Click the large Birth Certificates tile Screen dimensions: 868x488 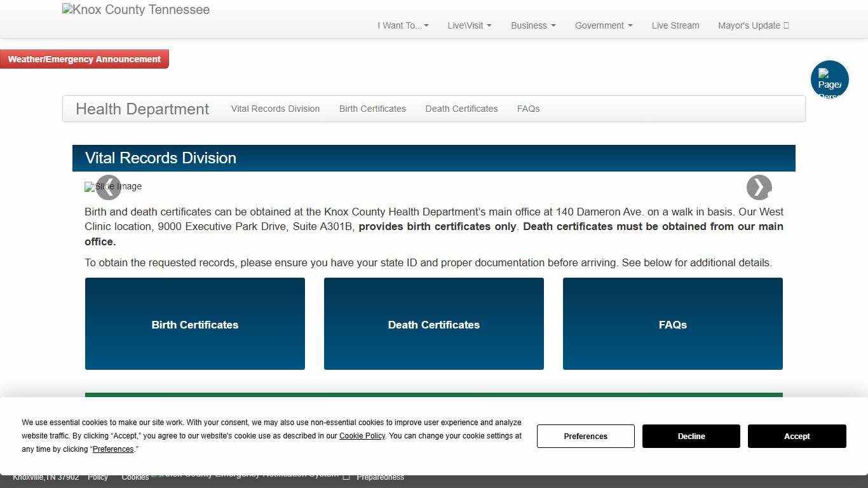click(195, 324)
